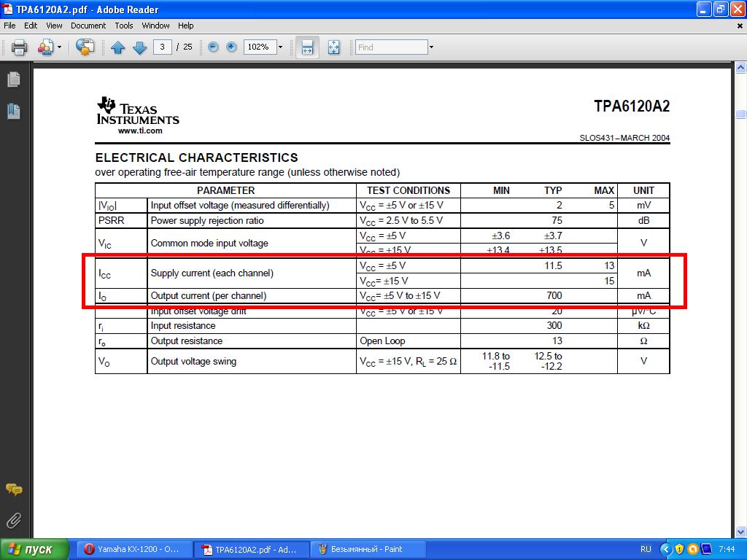Screen dimensions: 747x560
Task: Click inside the Find search box
Action: tap(391, 47)
